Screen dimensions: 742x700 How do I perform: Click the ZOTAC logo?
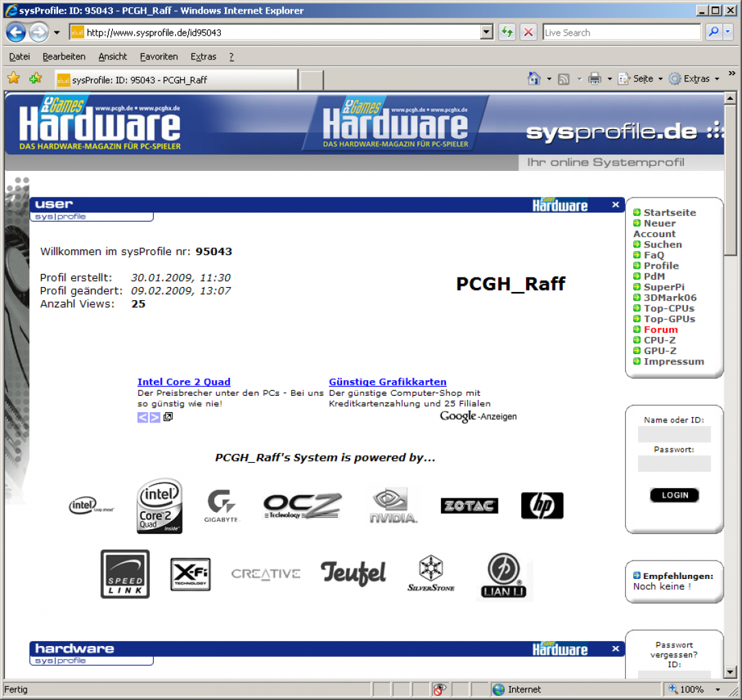coord(469,506)
